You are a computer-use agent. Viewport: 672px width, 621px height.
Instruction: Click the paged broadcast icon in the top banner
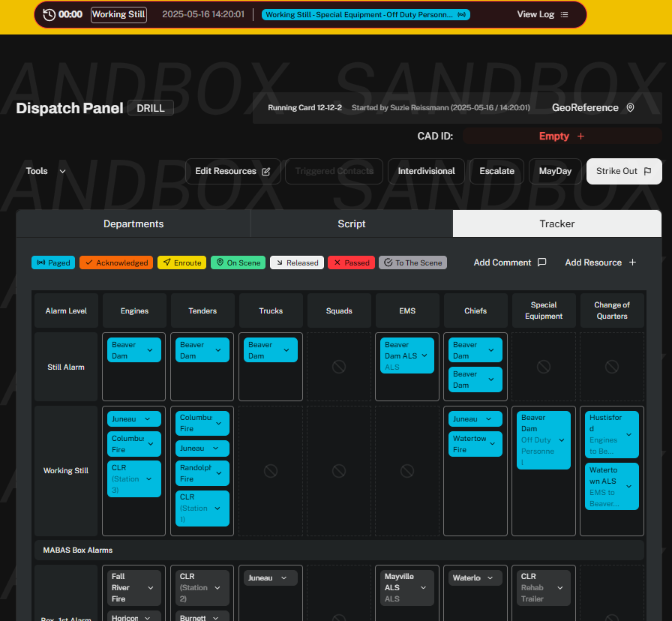(461, 14)
